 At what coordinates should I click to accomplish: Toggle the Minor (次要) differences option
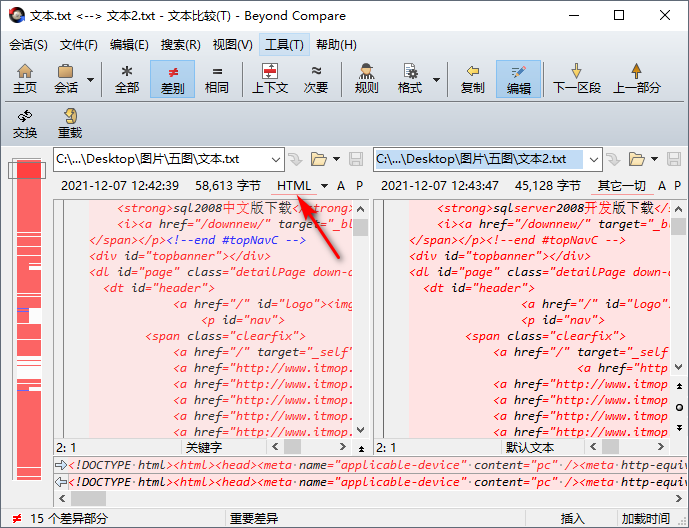click(316, 79)
